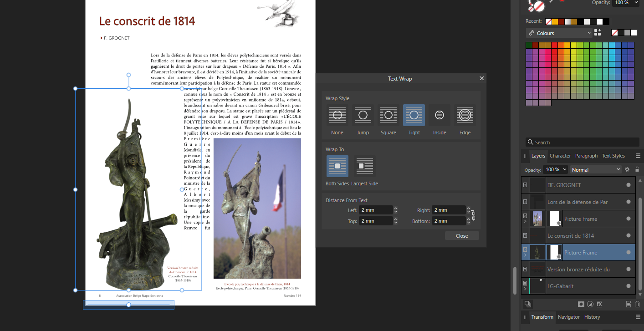Viewport: 644px width, 331px height.
Task: Click the Adjustments icon in Layers panel
Action: click(590, 304)
